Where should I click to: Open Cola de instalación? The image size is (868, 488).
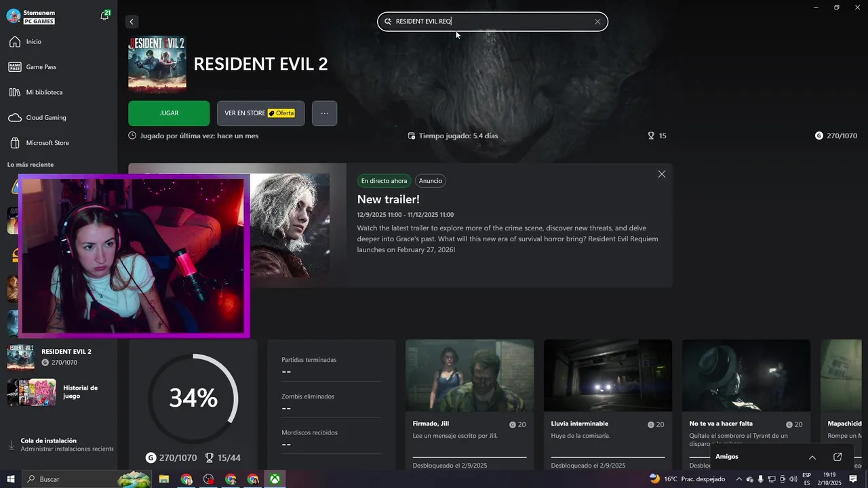pos(58,445)
